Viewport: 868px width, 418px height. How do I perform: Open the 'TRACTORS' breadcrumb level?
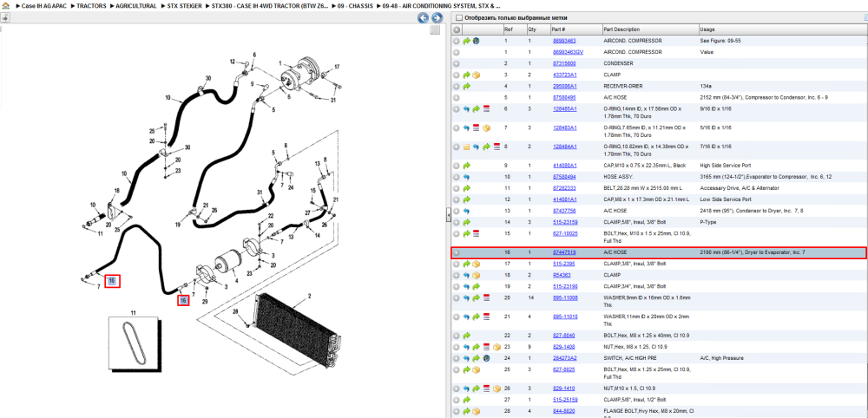91,5
